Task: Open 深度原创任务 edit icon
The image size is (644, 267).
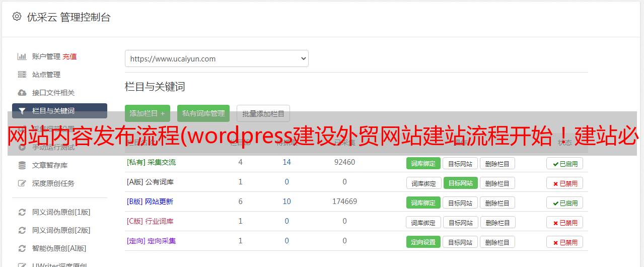Action: tap(22, 183)
